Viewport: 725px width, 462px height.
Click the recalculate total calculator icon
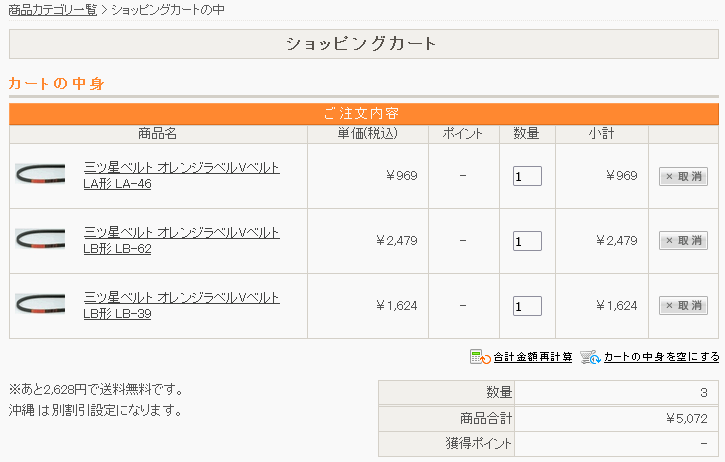pos(479,357)
